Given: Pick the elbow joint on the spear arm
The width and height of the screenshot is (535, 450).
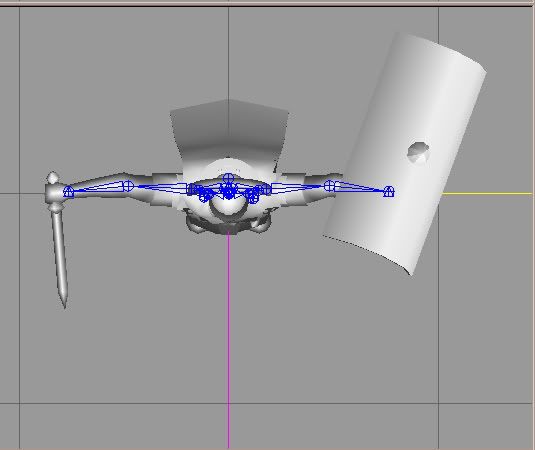Looking at the screenshot, I should (x=128, y=186).
